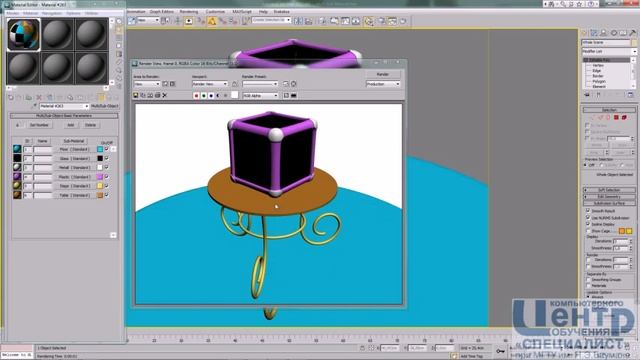
Task: Click the highlighted Show Map in Viewport icon
Action: pos(101,98)
